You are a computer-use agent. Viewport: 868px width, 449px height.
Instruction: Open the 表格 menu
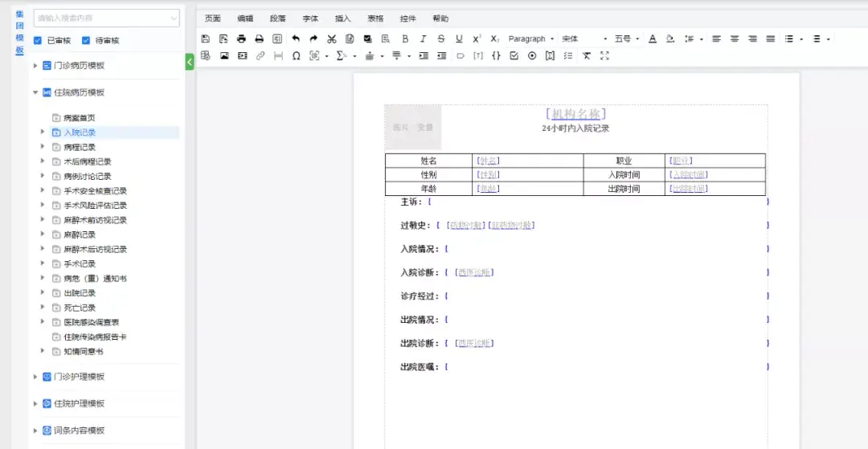click(x=375, y=18)
